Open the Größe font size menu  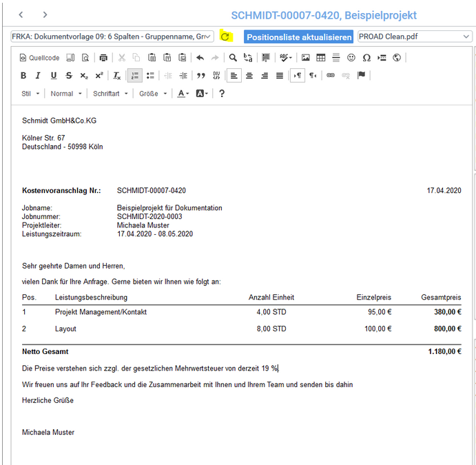point(153,94)
